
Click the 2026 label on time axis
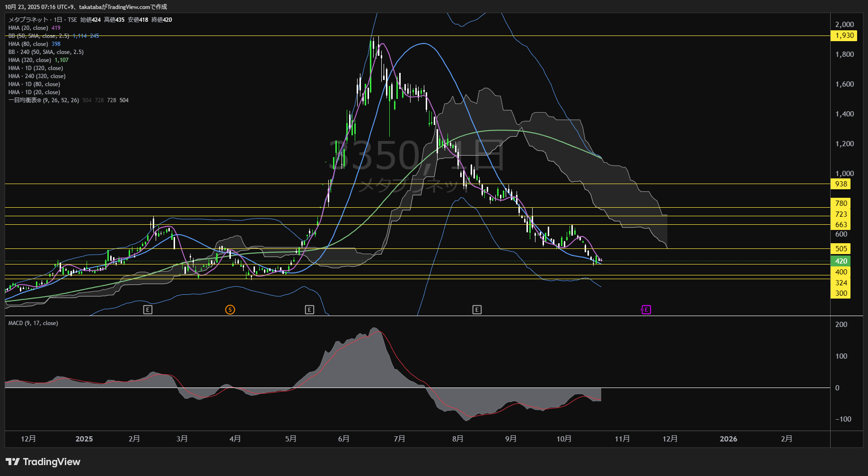click(x=728, y=439)
